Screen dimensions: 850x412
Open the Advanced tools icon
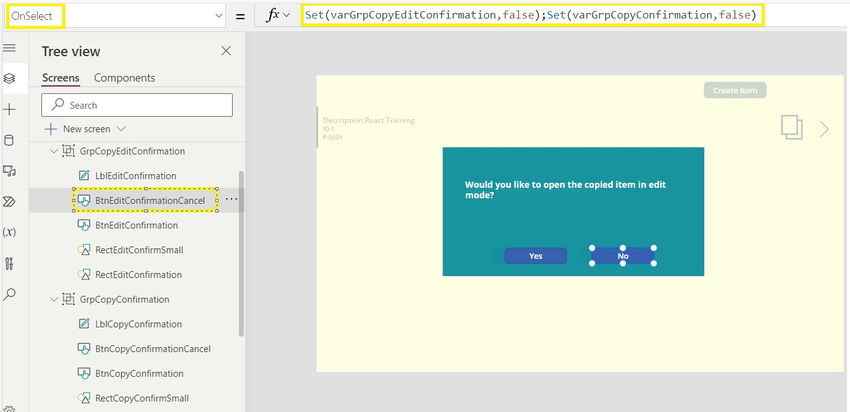pos(10,264)
